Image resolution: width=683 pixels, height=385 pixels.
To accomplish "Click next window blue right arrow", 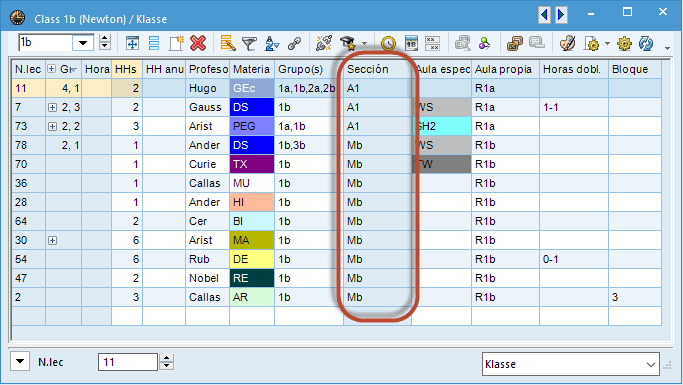I will pyautogui.click(x=561, y=15).
